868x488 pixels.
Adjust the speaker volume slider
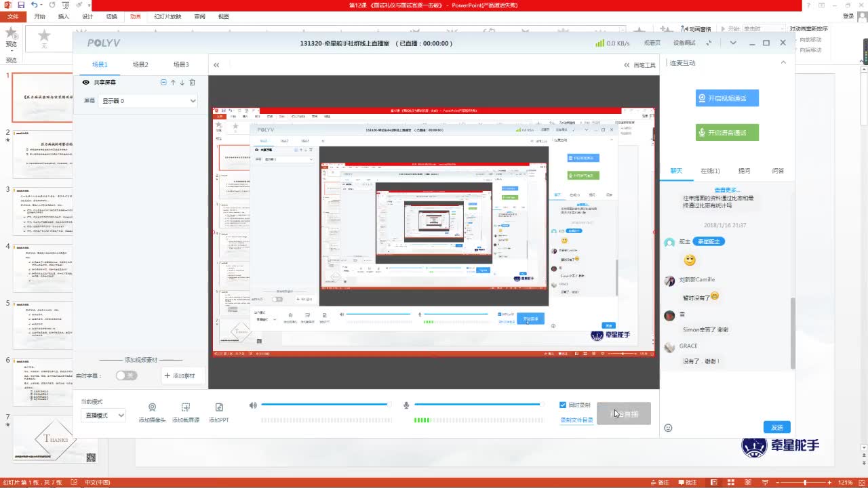pyautogui.click(x=326, y=405)
